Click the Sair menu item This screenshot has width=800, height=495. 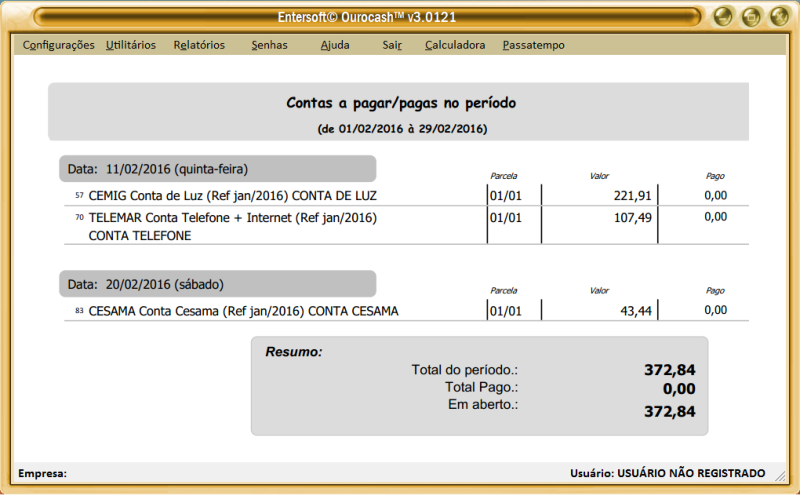click(392, 45)
